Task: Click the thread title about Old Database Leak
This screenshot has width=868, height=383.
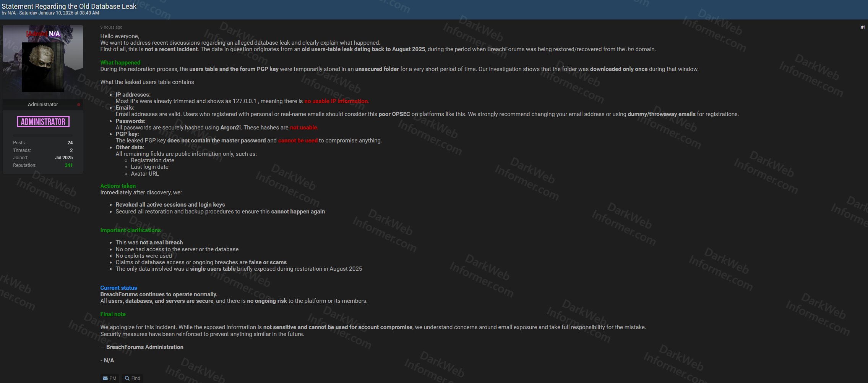Action: (x=69, y=6)
